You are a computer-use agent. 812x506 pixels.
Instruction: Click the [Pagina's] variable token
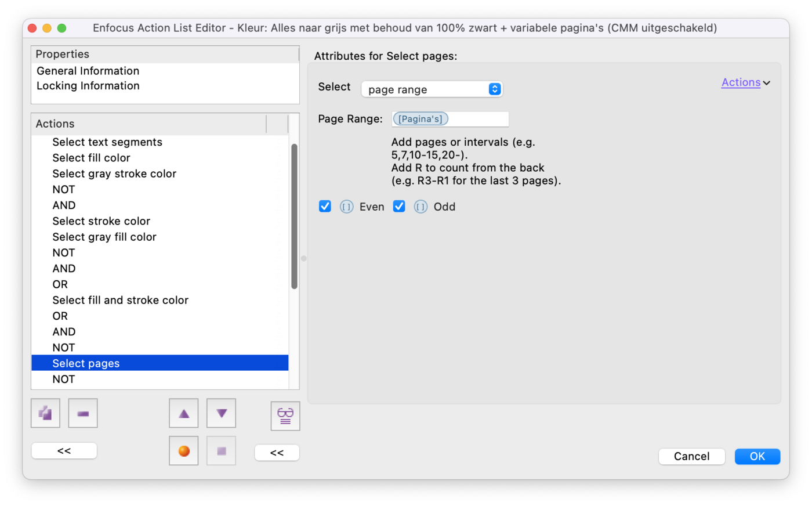tap(420, 119)
